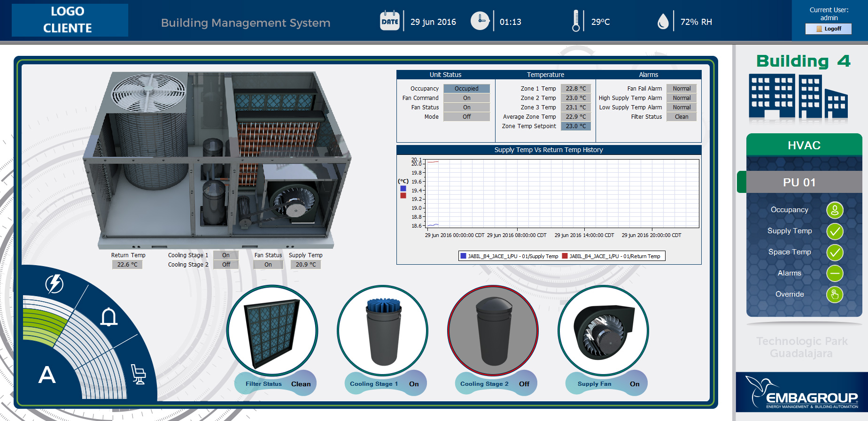Screen dimensions: 868x421
Task: Click the Cooling Stage 1 compressor image
Action: point(382,331)
